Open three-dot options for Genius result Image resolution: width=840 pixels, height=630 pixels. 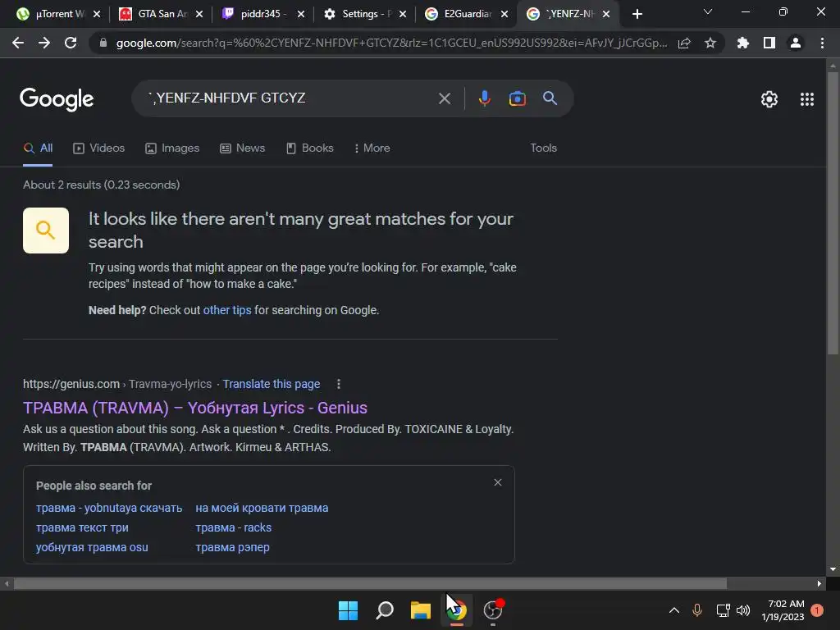tap(339, 384)
